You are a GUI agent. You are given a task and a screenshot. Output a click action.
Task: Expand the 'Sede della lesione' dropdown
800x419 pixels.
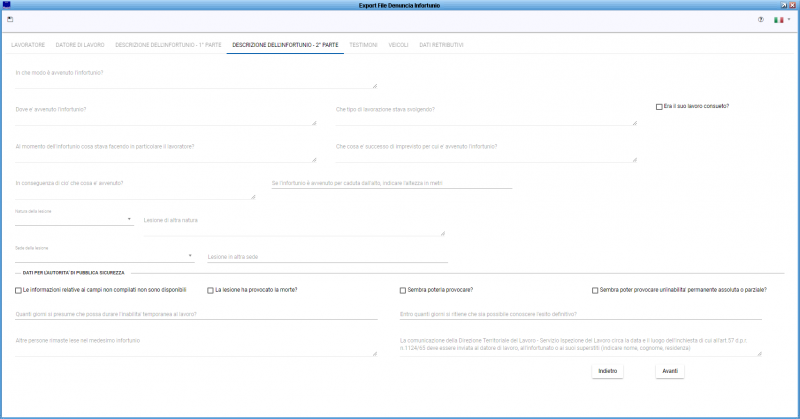point(105,256)
